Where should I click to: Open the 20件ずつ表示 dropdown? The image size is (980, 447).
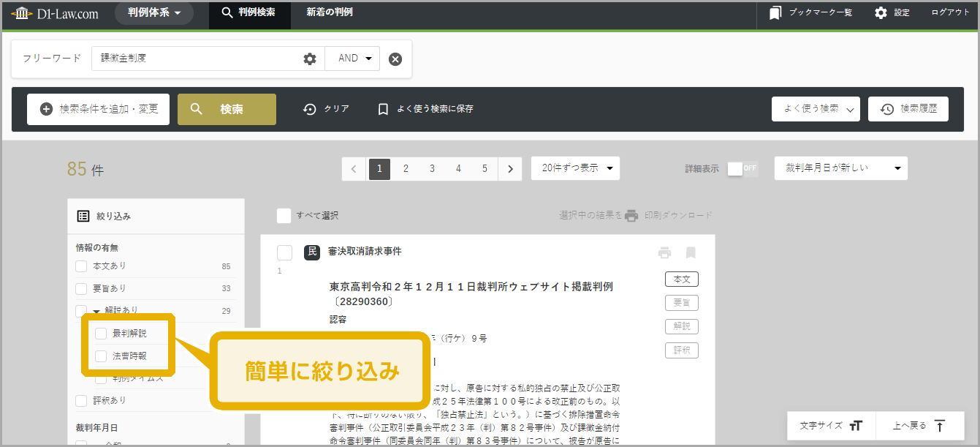click(x=575, y=168)
